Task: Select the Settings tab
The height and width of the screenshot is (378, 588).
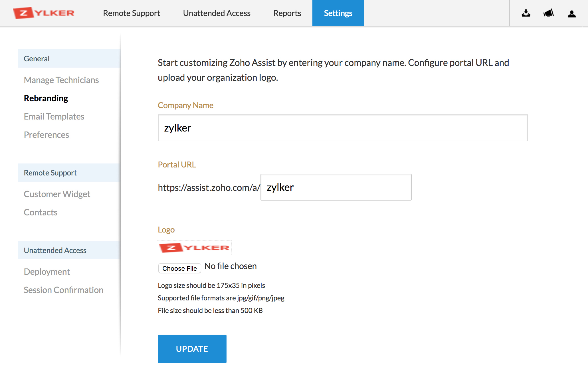Action: point(338,13)
